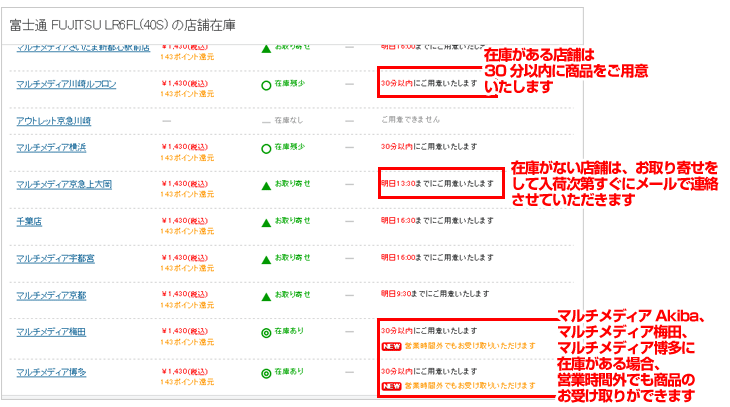Screen dimensions: 730x407
Task: Click the 在庫残少 status for マルチメディア横浜
Action: pos(290,147)
